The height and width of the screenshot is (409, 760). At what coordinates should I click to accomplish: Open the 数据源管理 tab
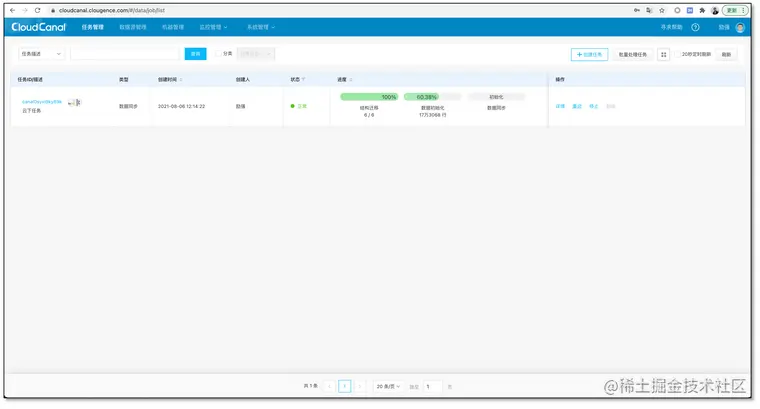[x=133, y=27]
